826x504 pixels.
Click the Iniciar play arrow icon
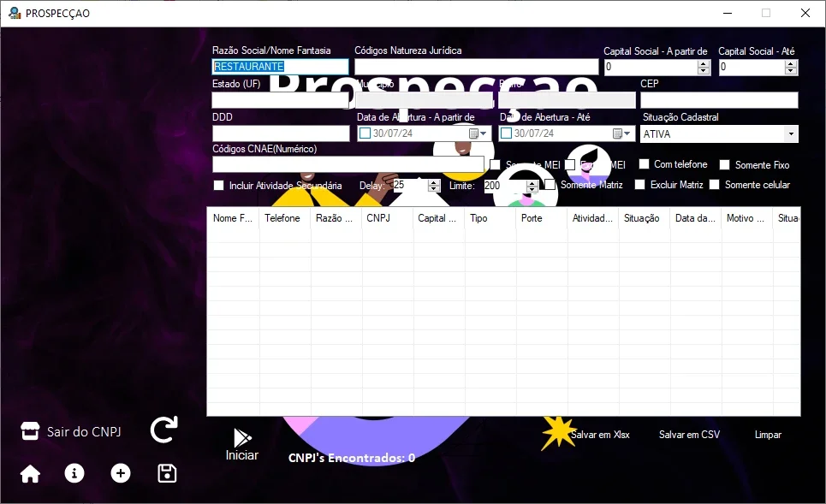click(242, 437)
